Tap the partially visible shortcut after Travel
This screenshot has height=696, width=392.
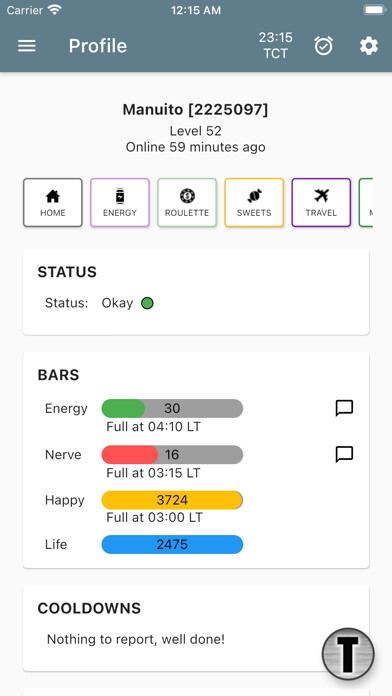pyautogui.click(x=366, y=202)
